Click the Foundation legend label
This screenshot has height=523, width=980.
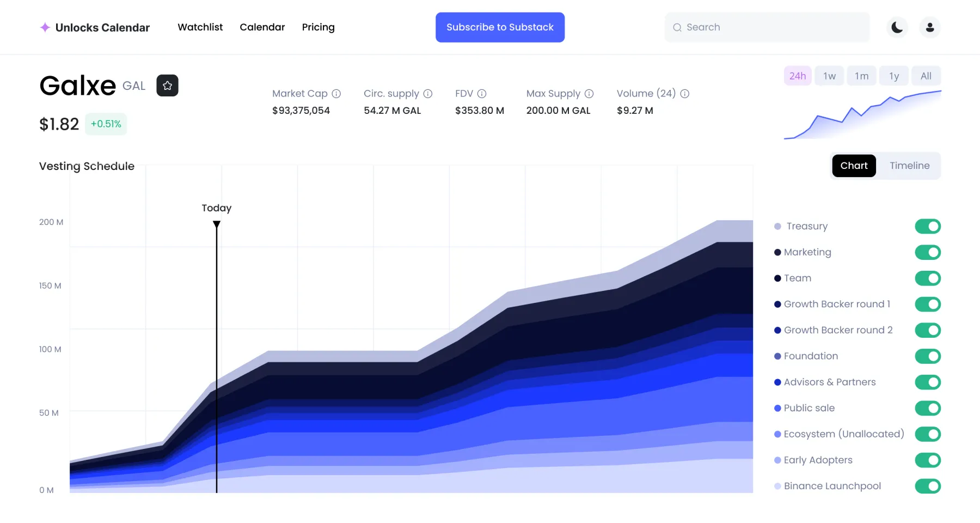tap(811, 356)
